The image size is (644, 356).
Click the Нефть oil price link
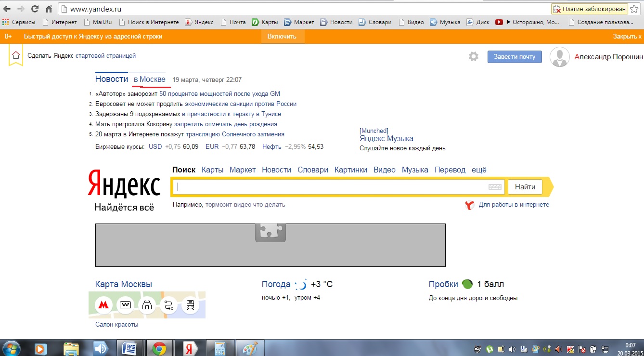(x=272, y=146)
